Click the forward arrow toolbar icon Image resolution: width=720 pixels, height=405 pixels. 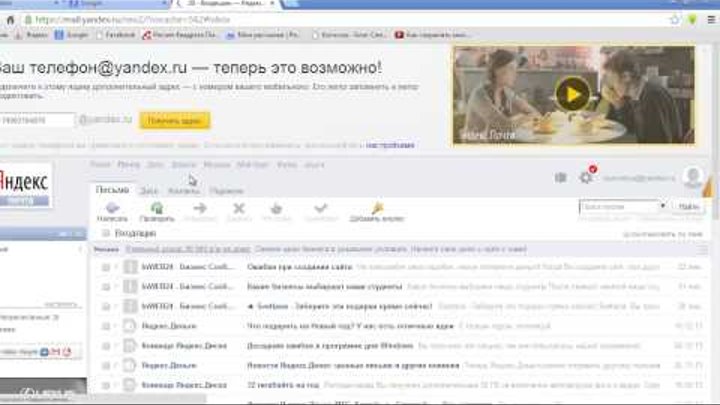tap(199, 208)
